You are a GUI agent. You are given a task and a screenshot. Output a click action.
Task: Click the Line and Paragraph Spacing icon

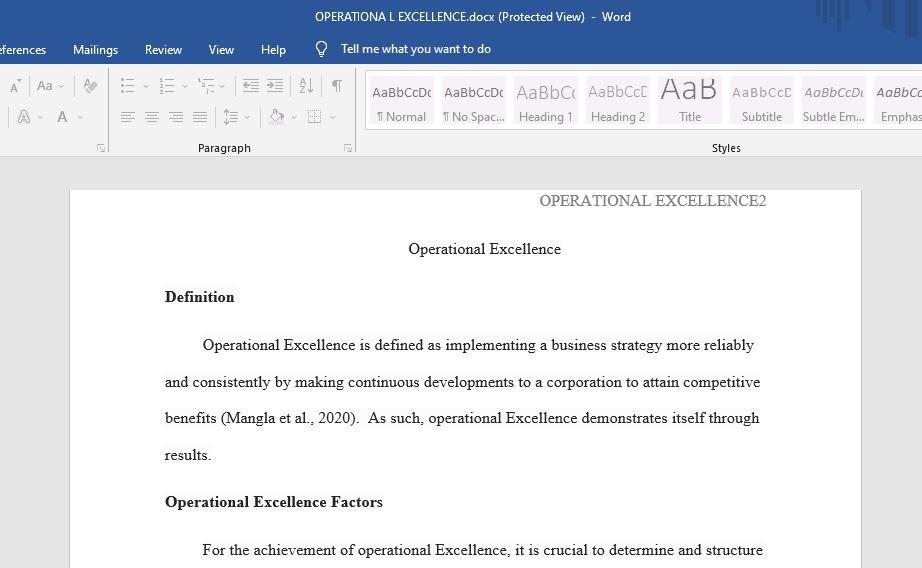(x=230, y=117)
